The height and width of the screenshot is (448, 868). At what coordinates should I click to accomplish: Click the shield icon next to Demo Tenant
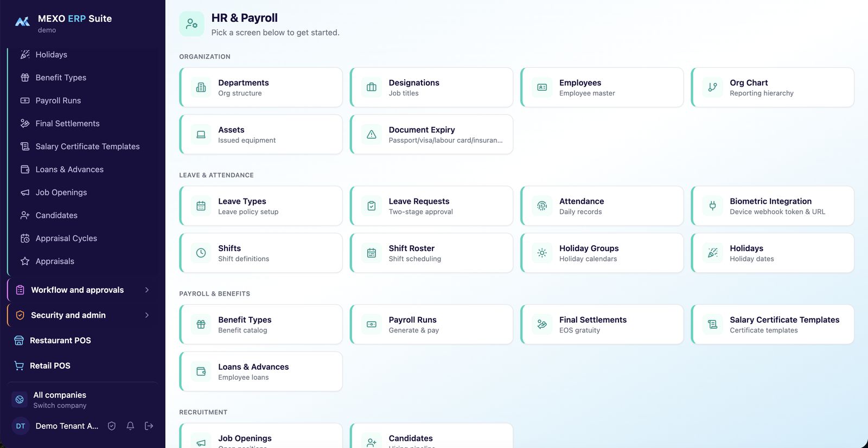(112, 426)
